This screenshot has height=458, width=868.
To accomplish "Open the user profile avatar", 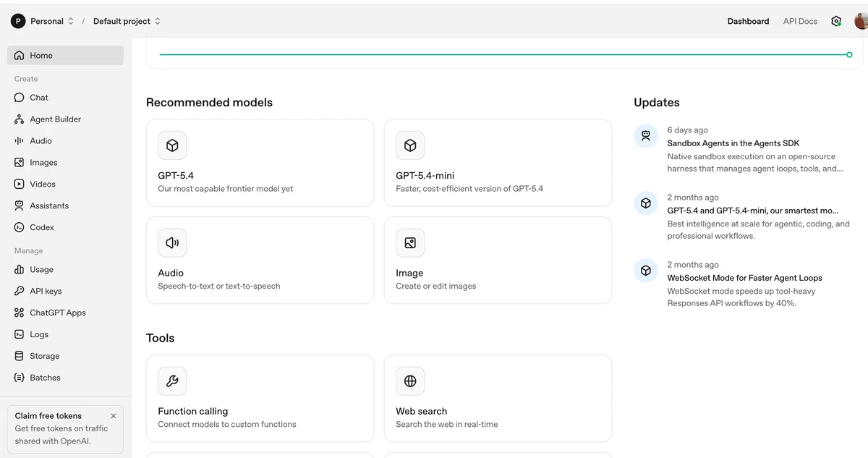I will 861,21.
